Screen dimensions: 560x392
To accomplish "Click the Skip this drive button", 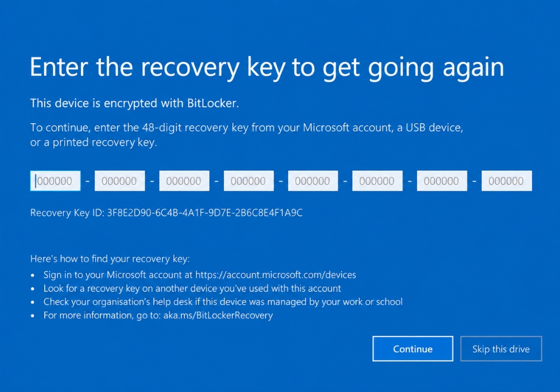I will pos(501,349).
